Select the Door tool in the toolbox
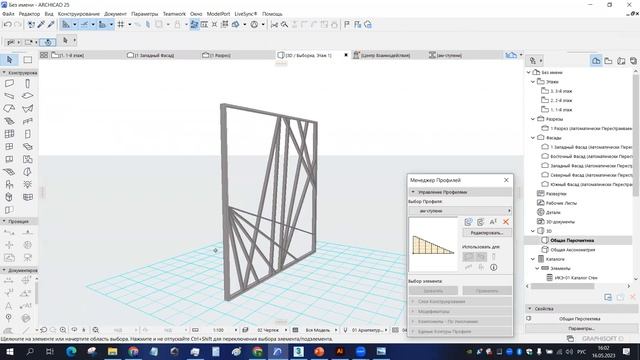The width and height of the screenshot is (640, 360). [x=27, y=134]
